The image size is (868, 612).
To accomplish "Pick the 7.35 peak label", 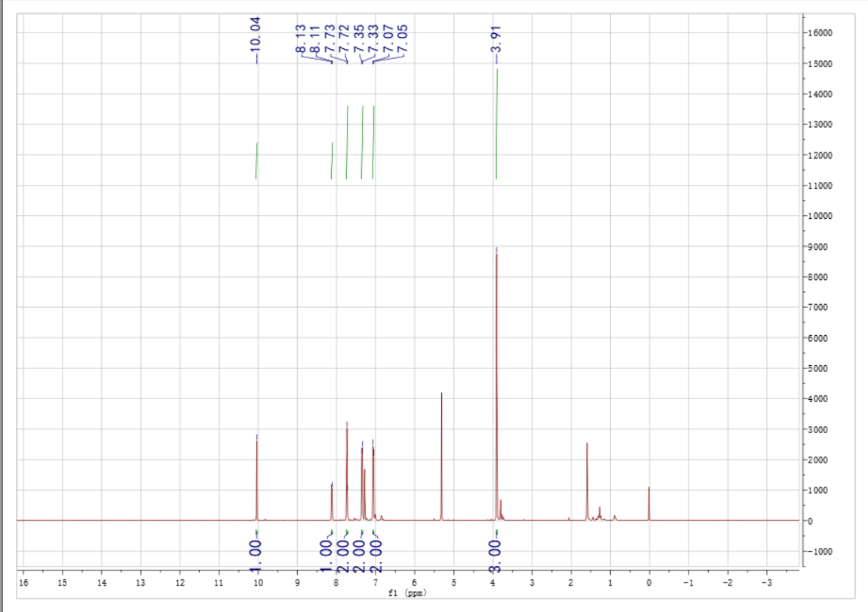I will (359, 38).
